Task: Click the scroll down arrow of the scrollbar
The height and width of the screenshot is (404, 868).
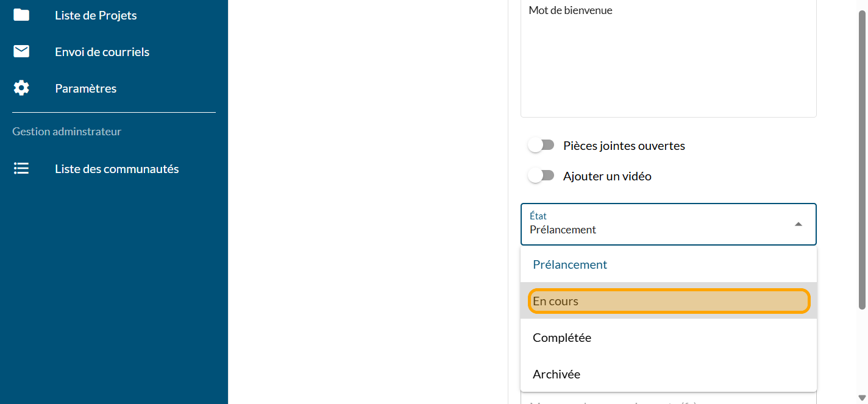Action: [x=862, y=399]
